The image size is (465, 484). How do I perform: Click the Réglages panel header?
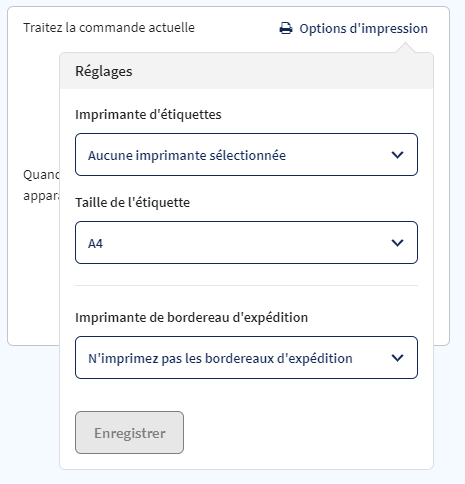coord(246,71)
